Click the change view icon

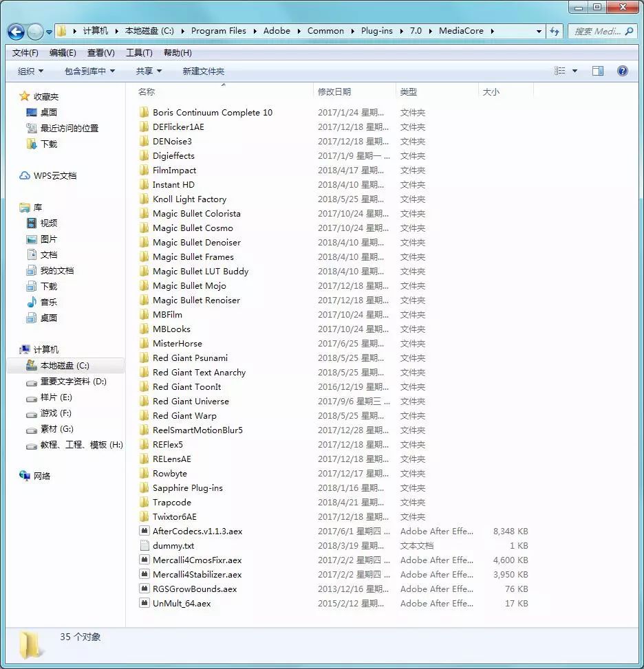(560, 71)
